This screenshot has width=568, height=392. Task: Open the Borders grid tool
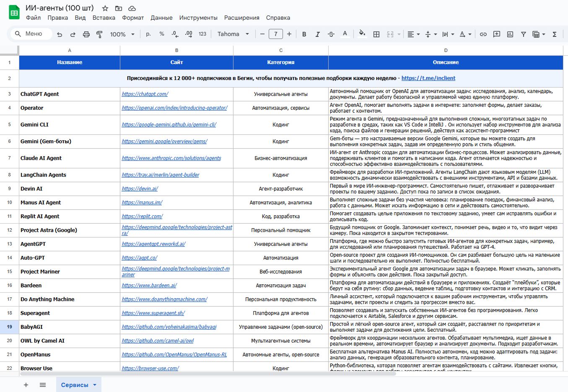click(376, 34)
